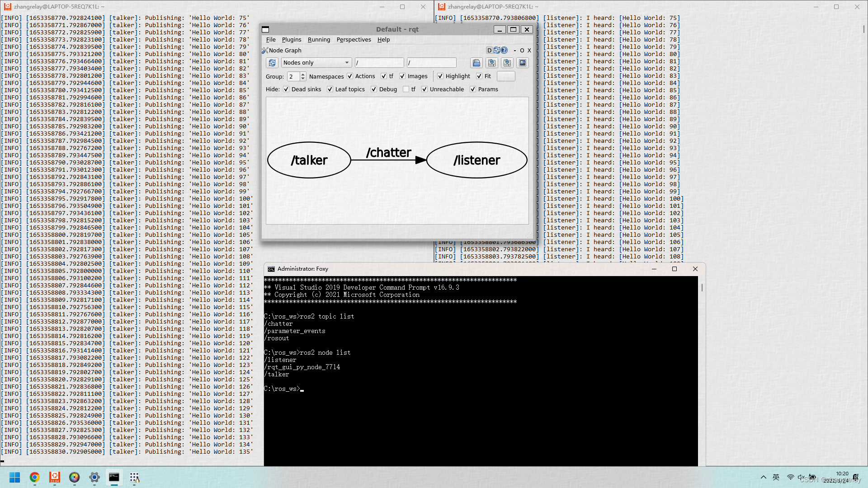Increase the Group namespace depth spinner

click(x=303, y=74)
